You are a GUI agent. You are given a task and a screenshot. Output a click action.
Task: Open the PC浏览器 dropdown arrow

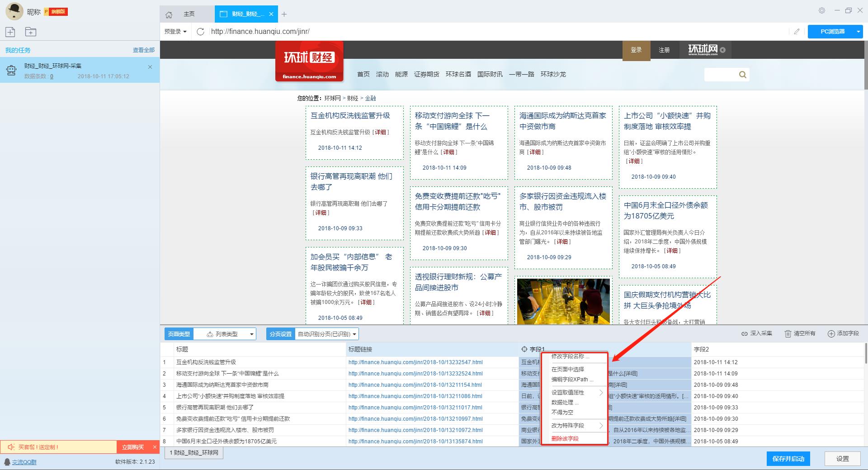point(858,32)
